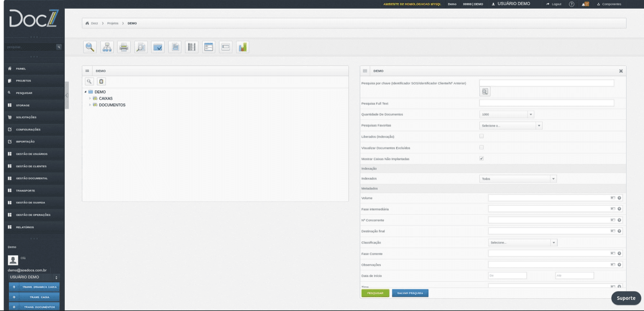
Task: Open the help question mark icon in the top bar
Action: pos(572,4)
